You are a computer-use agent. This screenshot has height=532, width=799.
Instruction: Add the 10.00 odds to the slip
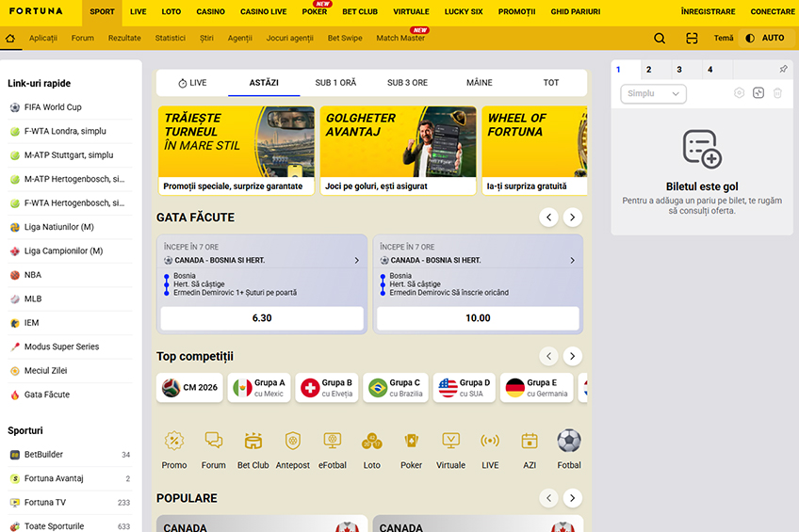pos(478,318)
